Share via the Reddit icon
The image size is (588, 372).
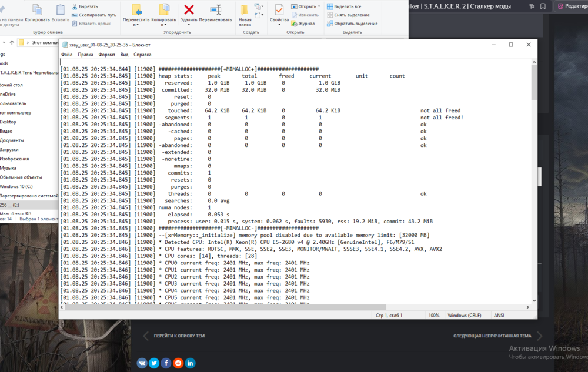click(178, 363)
